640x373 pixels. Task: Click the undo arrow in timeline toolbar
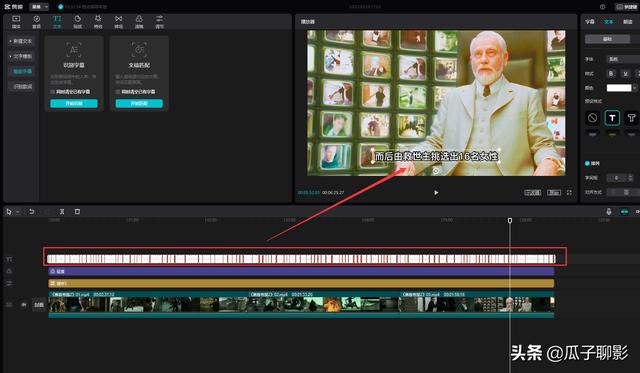click(31, 211)
